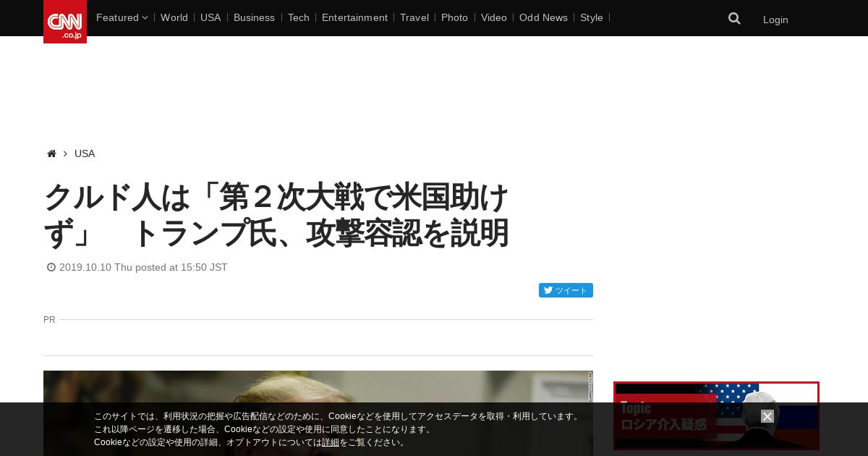The image size is (868, 456).
Task: Open the search magnifier icon
Action: [734, 18]
